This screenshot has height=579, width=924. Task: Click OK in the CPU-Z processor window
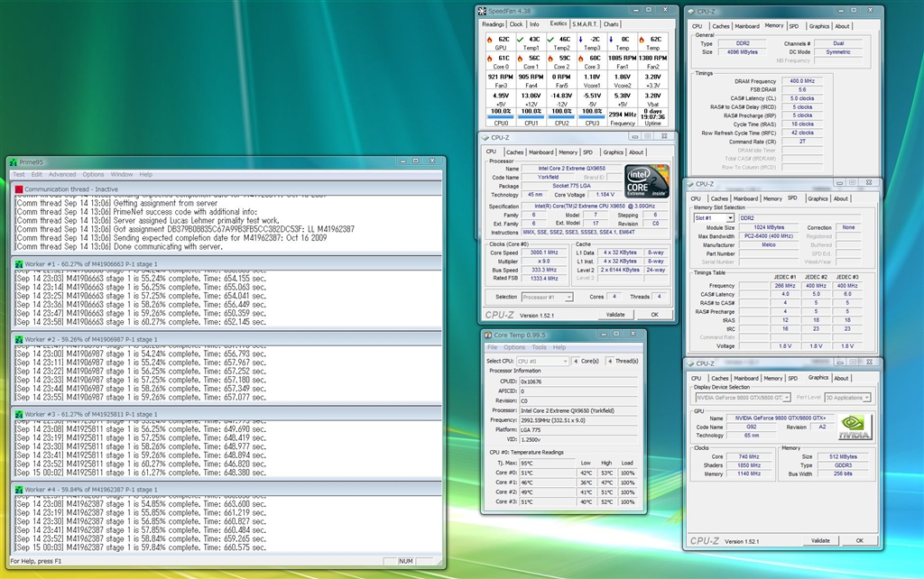click(x=654, y=315)
